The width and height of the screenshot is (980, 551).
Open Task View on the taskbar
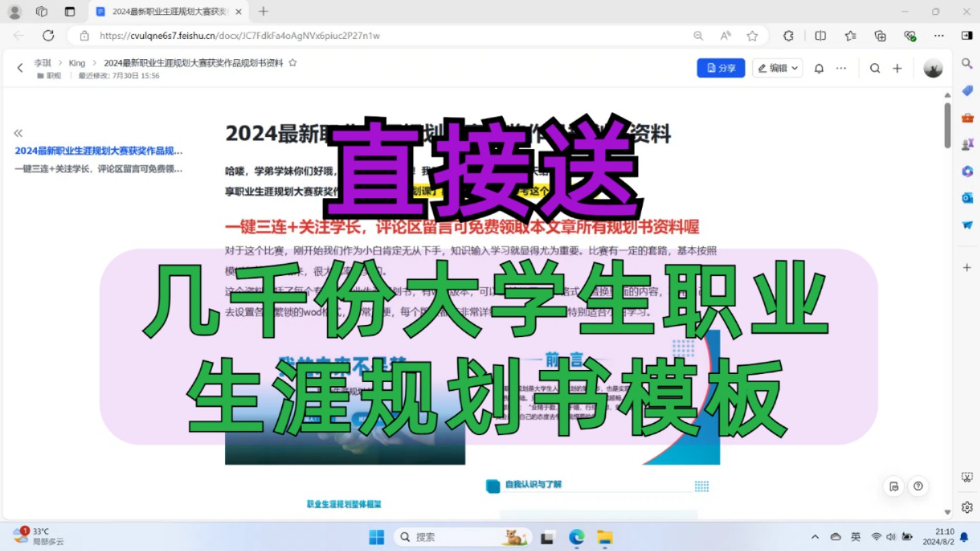[x=547, y=537]
